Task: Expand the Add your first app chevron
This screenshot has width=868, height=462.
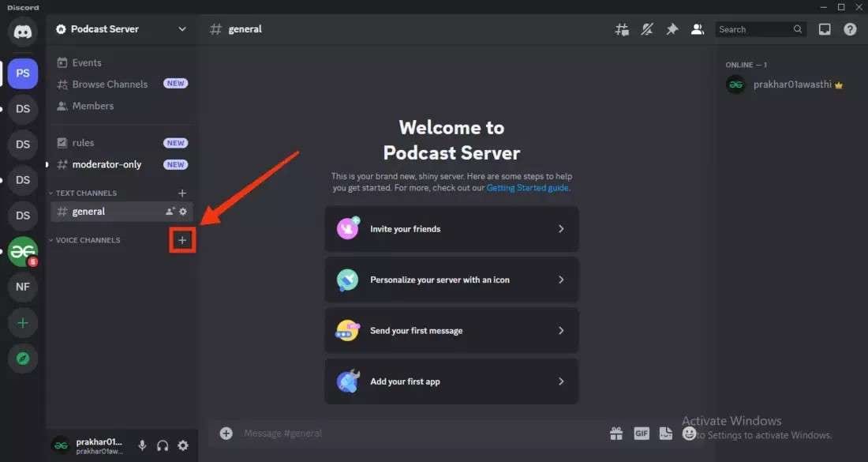Action: [561, 381]
